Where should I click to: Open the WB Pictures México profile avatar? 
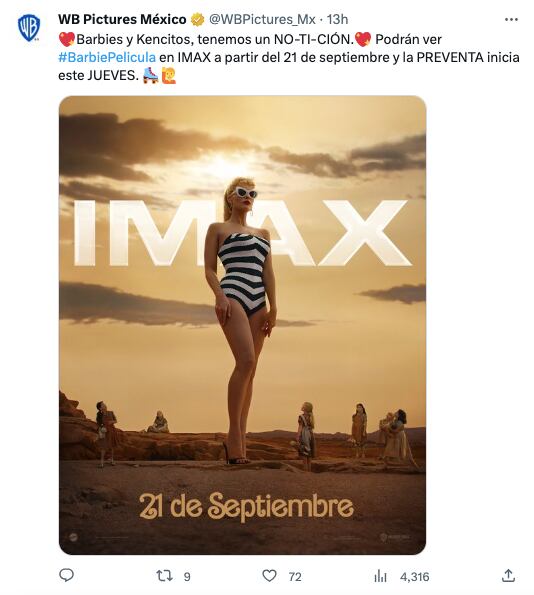29,28
